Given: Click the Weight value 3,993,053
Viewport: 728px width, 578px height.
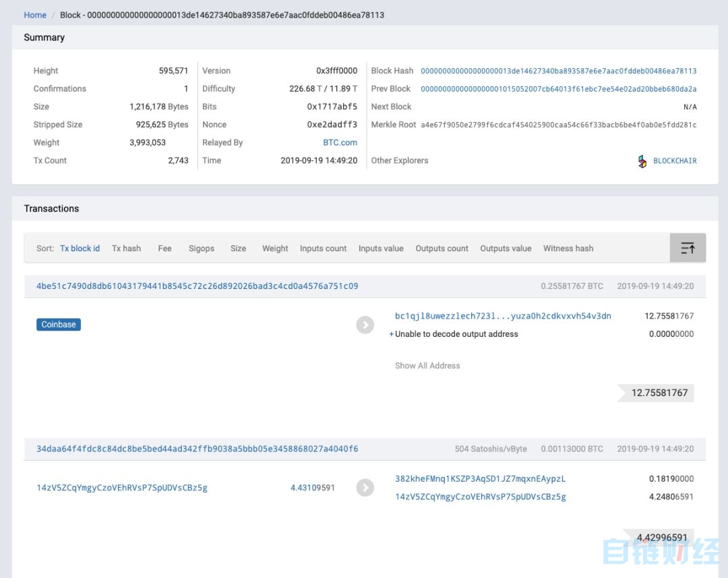Looking at the screenshot, I should (148, 142).
